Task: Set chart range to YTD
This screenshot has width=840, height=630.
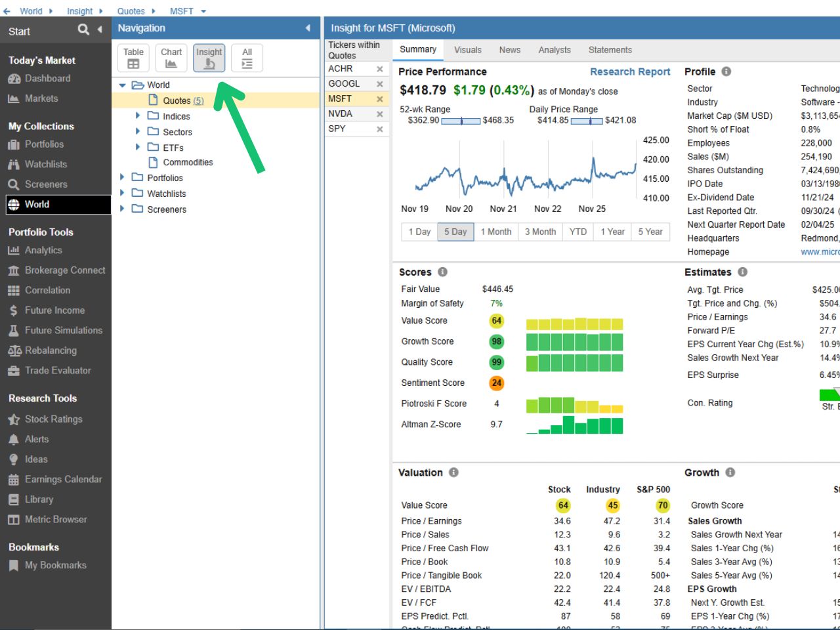Action: coord(578,232)
